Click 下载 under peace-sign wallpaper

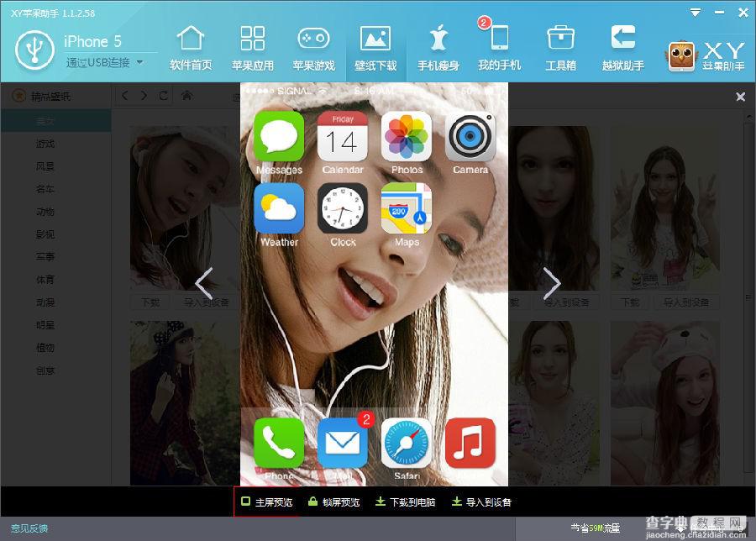(630, 302)
